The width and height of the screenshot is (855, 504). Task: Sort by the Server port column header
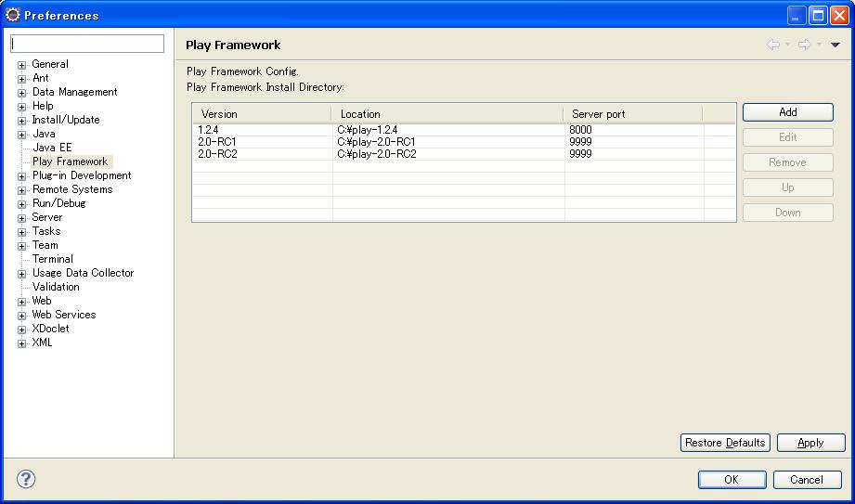coord(633,114)
